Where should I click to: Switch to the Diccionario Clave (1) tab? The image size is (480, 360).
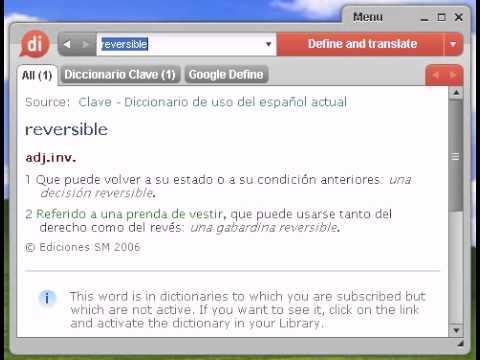120,74
